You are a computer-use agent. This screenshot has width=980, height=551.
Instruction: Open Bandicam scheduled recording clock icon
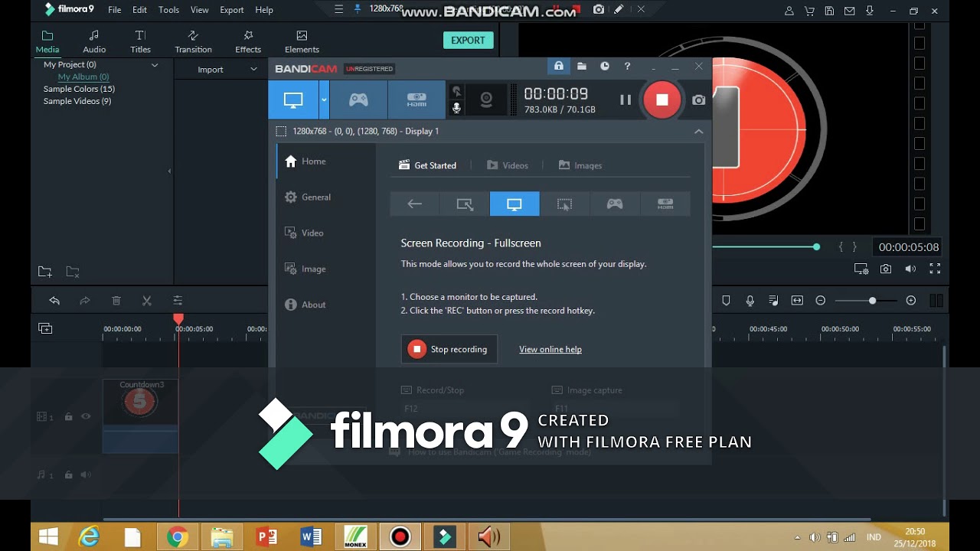[605, 67]
